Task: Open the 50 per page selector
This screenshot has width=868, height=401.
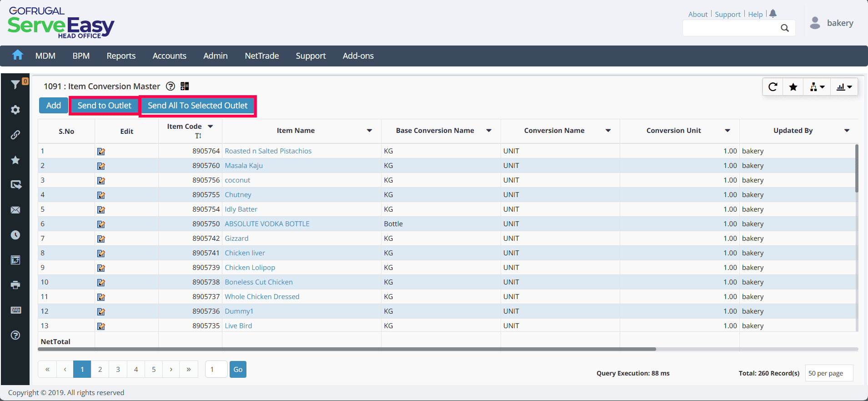Action: click(x=829, y=373)
